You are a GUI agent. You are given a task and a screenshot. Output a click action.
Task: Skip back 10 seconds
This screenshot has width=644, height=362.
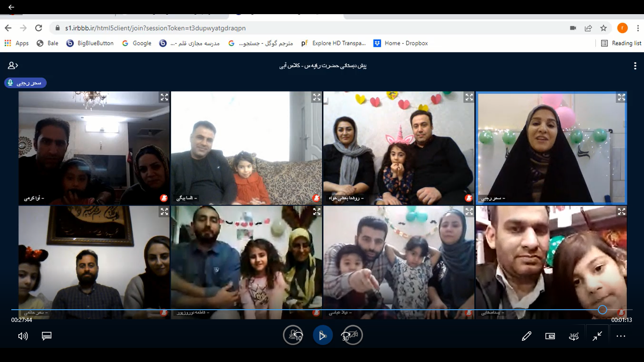click(x=293, y=336)
